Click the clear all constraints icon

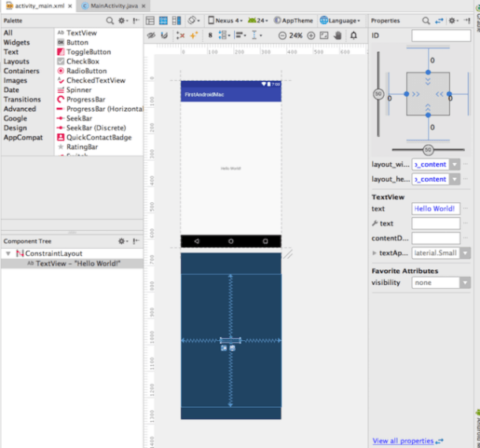(180, 35)
